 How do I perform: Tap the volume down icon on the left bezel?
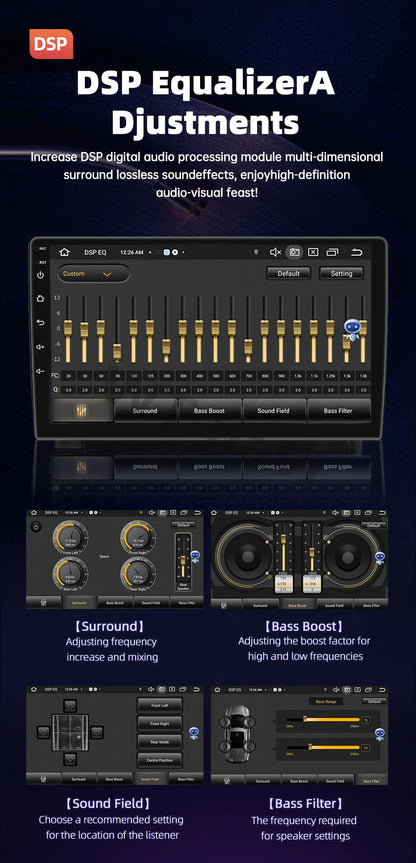click(x=40, y=371)
